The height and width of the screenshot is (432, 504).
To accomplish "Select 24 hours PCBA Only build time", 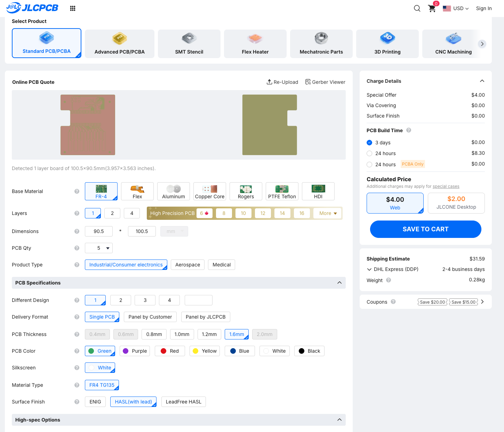I will point(369,165).
